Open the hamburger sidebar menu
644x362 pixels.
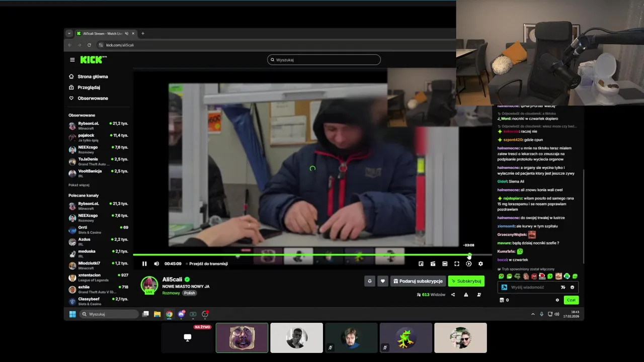(x=72, y=60)
